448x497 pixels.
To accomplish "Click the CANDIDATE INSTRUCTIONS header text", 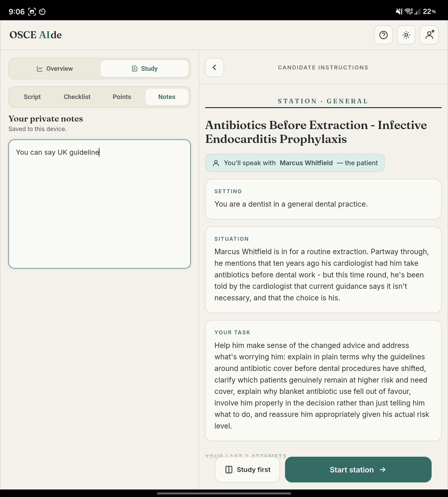I will click(x=323, y=68).
